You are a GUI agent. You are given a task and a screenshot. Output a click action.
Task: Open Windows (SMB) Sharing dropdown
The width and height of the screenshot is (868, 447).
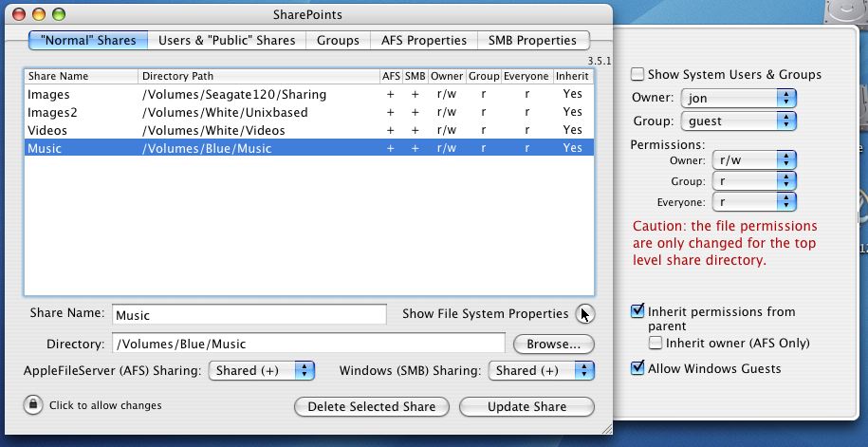click(542, 370)
